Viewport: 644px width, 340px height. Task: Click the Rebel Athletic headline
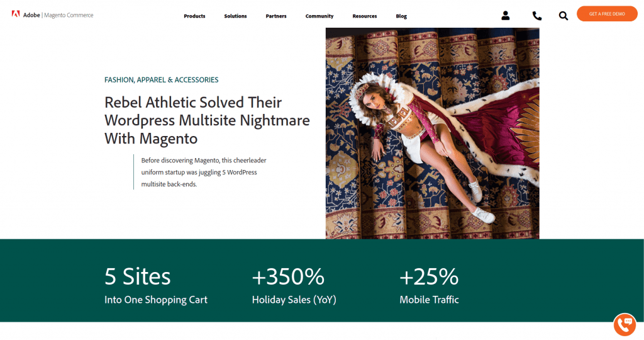click(207, 120)
